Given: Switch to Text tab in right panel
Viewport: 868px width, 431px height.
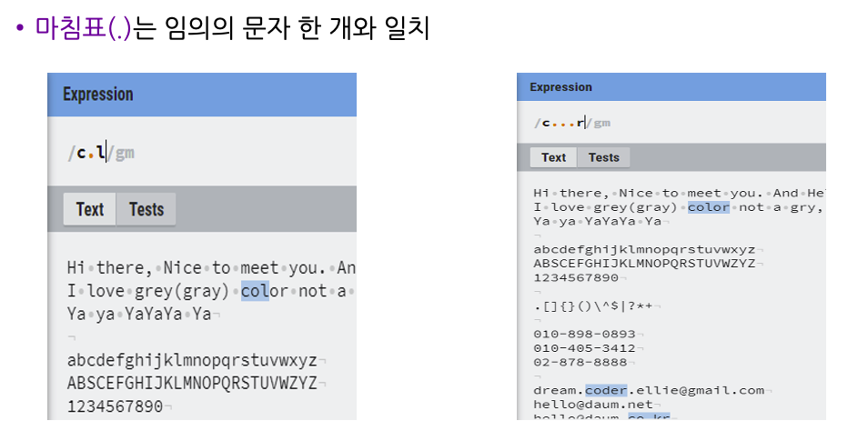Looking at the screenshot, I should (553, 157).
